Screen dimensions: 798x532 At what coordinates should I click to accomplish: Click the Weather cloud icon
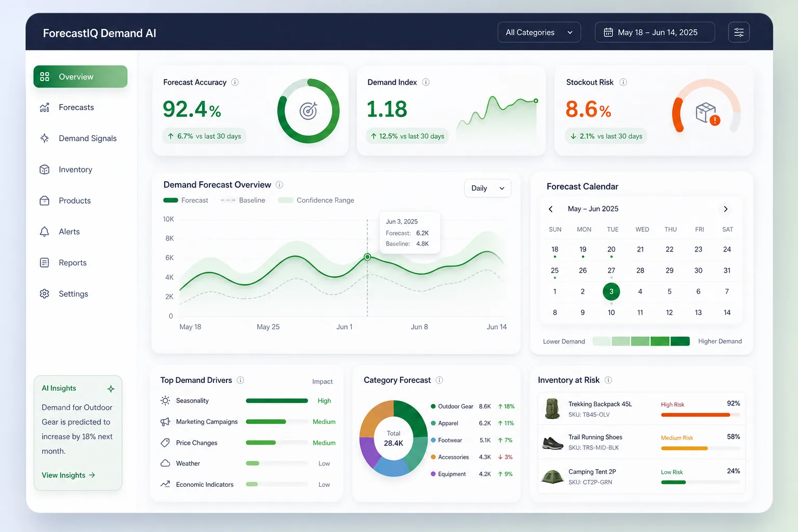[x=165, y=463]
